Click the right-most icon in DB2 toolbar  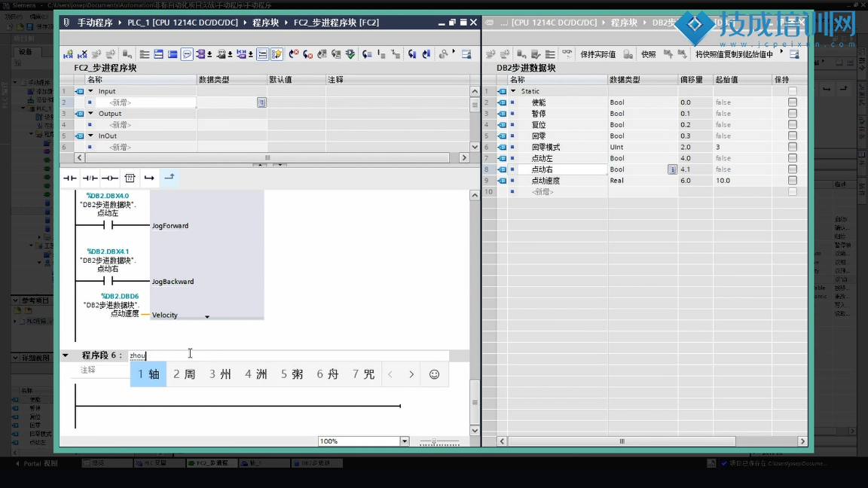pyautogui.click(x=794, y=54)
